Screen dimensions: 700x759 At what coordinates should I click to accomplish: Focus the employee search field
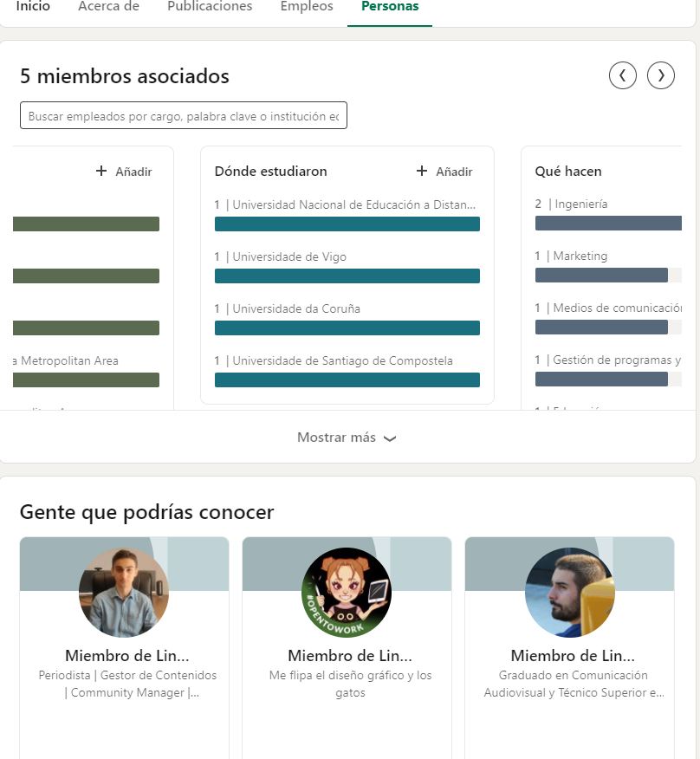click(x=184, y=116)
